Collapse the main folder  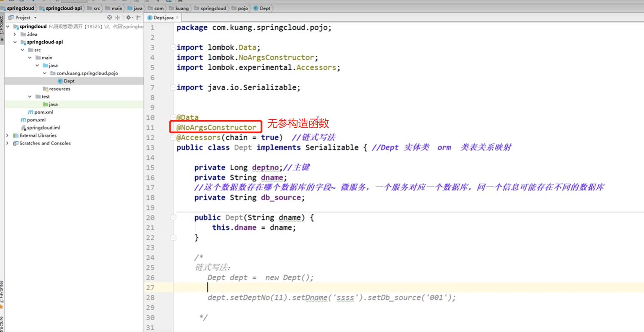pyautogui.click(x=30, y=57)
